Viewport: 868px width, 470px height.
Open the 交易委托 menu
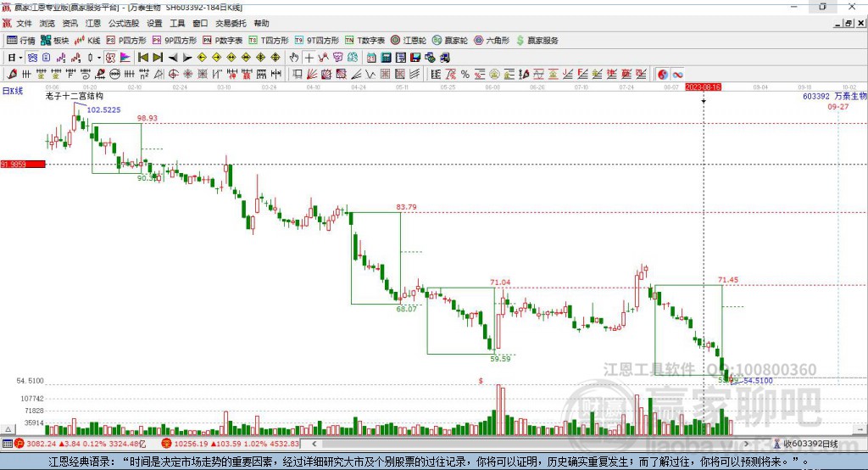coord(231,23)
